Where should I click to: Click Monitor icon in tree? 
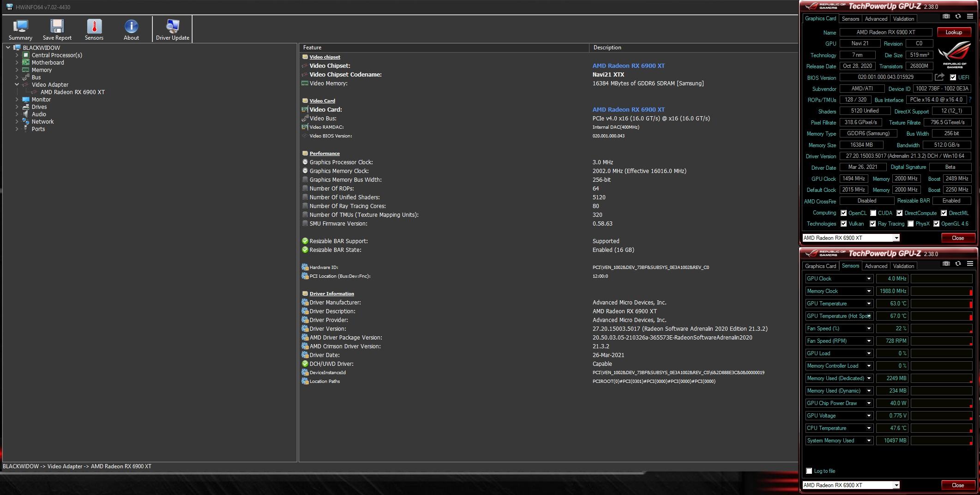[x=26, y=99]
